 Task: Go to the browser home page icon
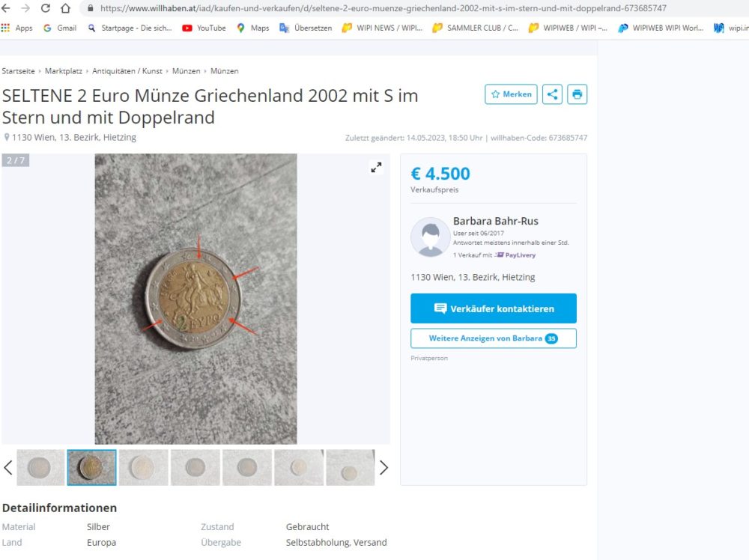[x=65, y=8]
